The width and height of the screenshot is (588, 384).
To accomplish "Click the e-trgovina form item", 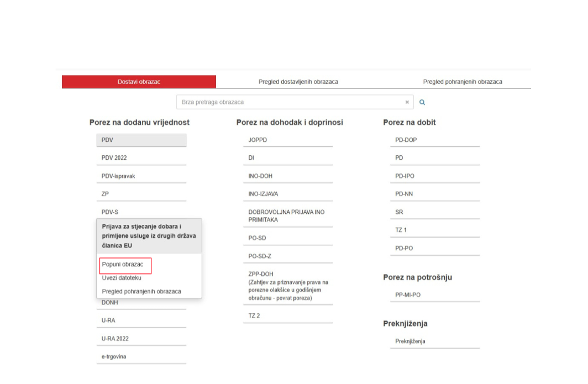I will click(x=141, y=357).
